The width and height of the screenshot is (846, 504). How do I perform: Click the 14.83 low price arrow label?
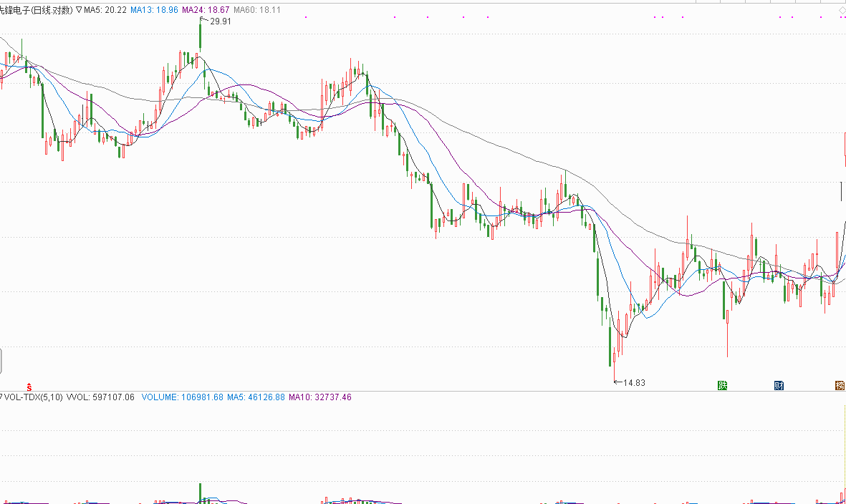coord(633,383)
